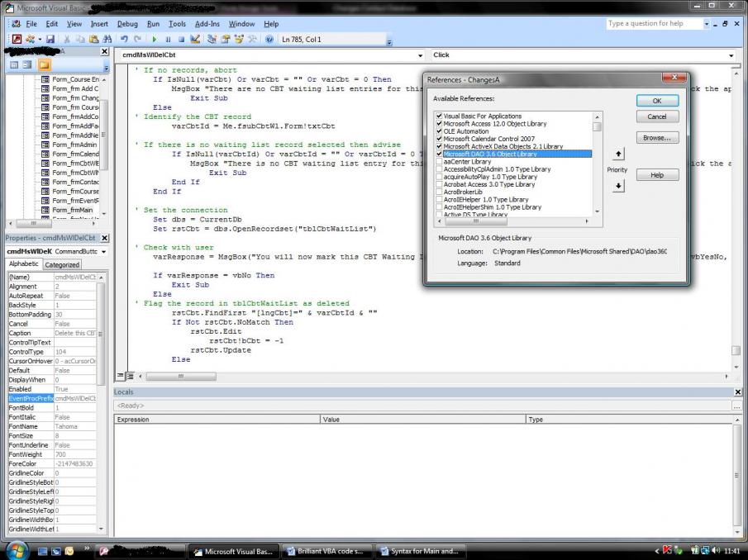
Task: Open the Click procedure dropdown
Action: coord(731,55)
